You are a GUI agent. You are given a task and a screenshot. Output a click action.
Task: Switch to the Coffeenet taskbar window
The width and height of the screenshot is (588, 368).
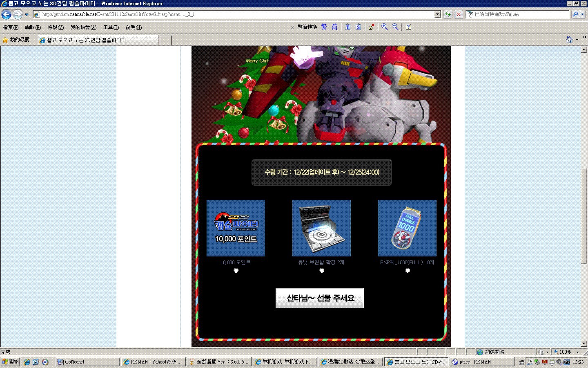coord(87,362)
